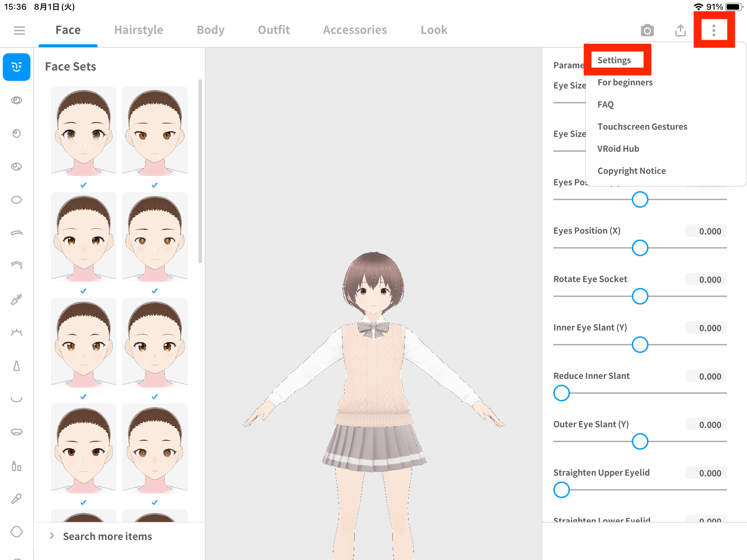Tap the camera capture icon
The width and height of the screenshot is (747, 560).
[x=647, y=30]
